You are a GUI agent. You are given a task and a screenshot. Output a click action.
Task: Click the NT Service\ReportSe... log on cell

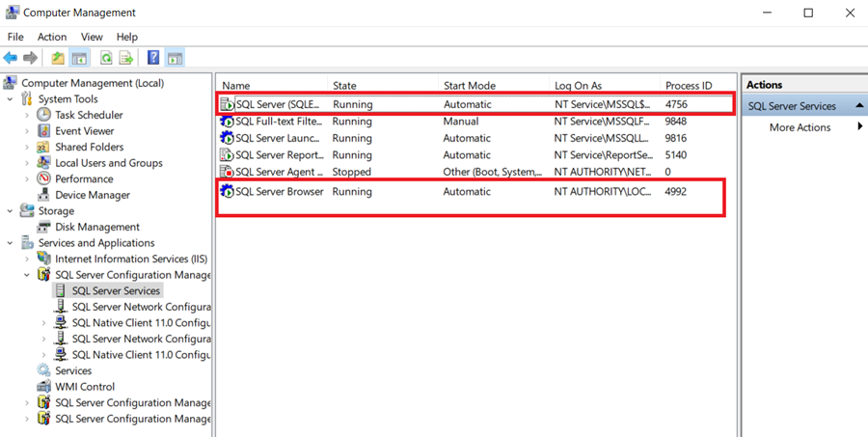604,155
